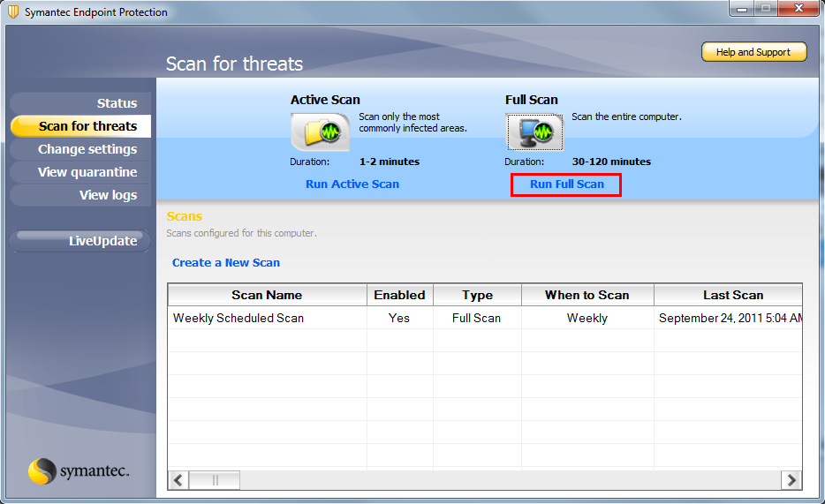Click the Symantec logo in the sidebar
825x504 pixels.
[x=79, y=470]
